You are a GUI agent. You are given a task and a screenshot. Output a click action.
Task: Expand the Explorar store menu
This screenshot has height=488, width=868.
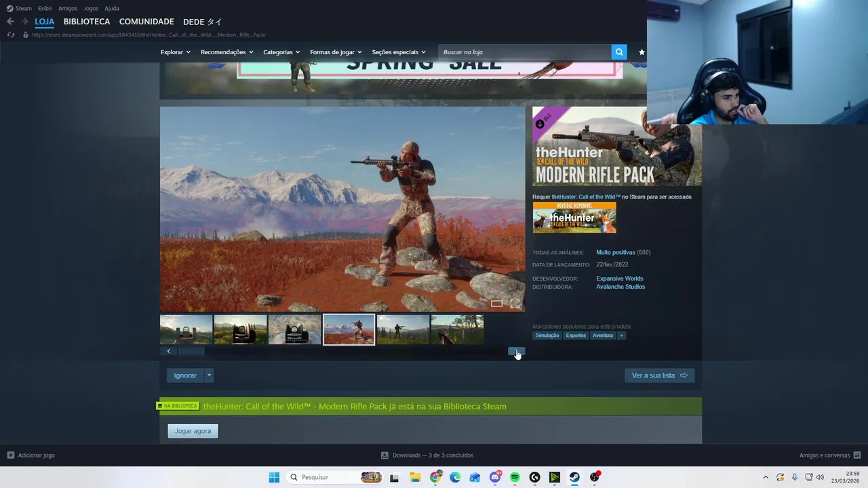pos(175,52)
